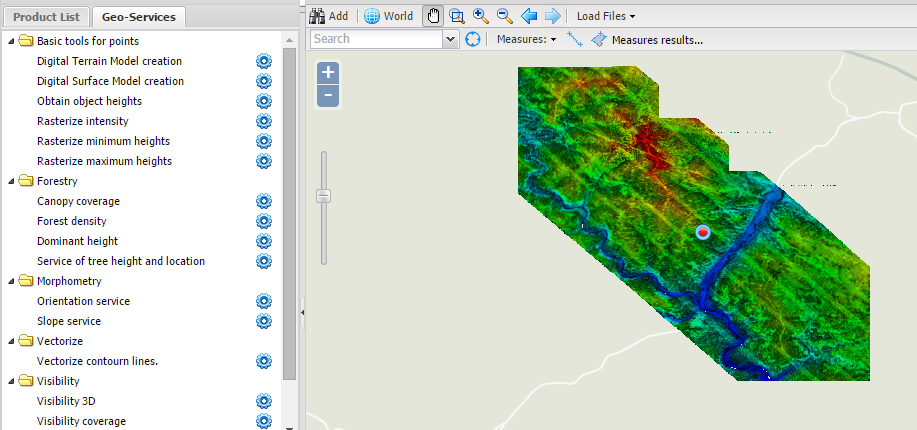The height and width of the screenshot is (430, 917).
Task: Select Rasterize maximum heights service
Action: [105, 161]
